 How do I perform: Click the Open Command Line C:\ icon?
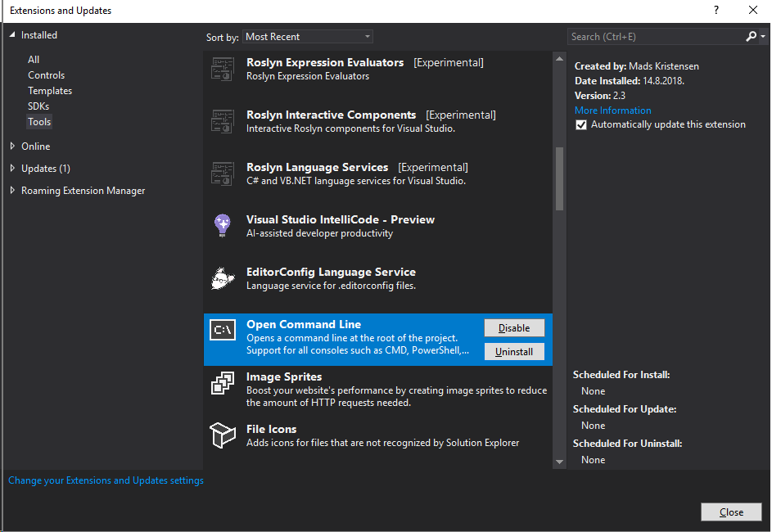[x=223, y=330]
